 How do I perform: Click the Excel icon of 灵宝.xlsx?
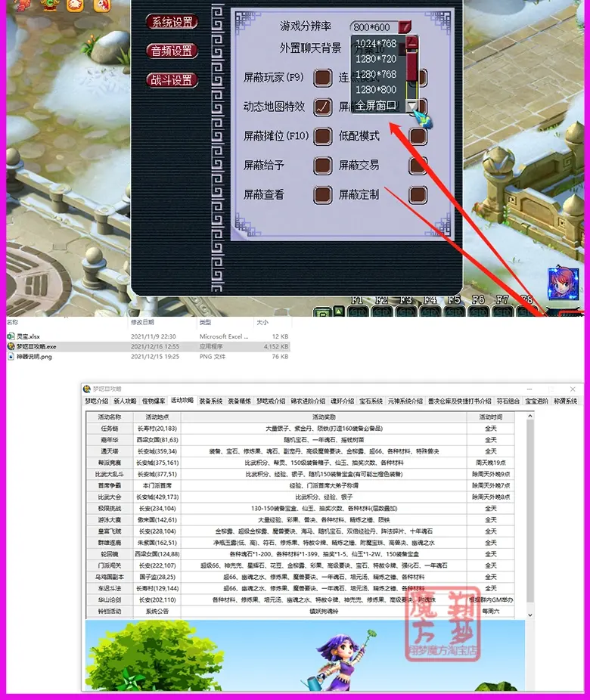click(x=11, y=336)
